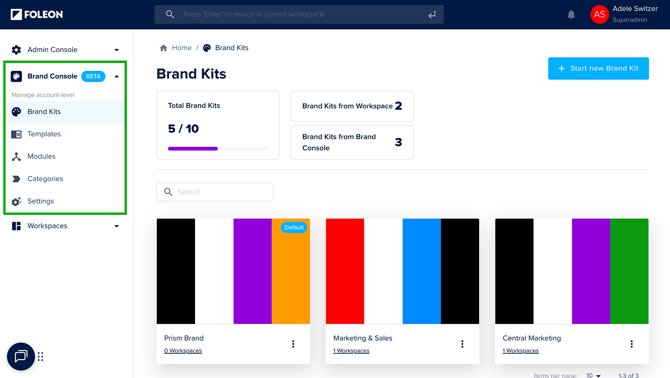Open Prism Brand options menu

pyautogui.click(x=293, y=344)
